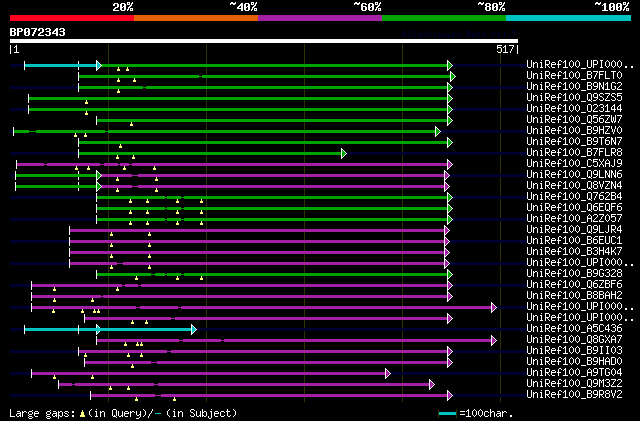
Task: Select the UniRef100_B7FLR8 hit label
Action: (574, 153)
